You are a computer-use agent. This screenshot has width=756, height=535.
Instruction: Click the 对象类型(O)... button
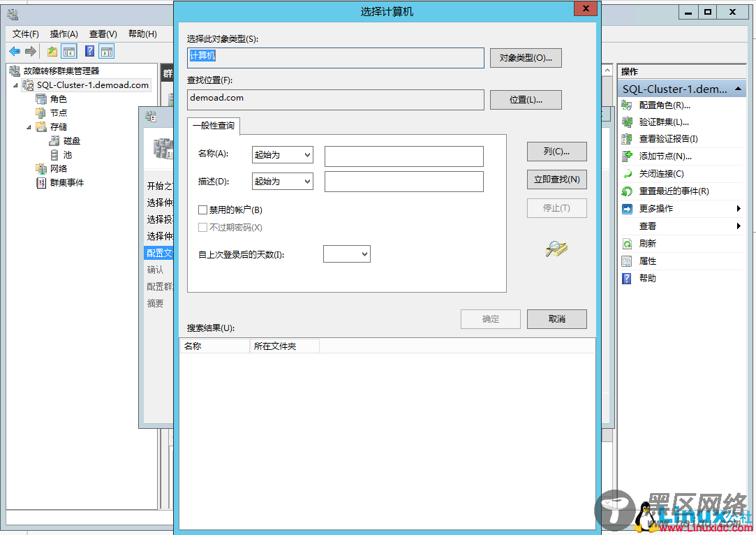[526, 58]
